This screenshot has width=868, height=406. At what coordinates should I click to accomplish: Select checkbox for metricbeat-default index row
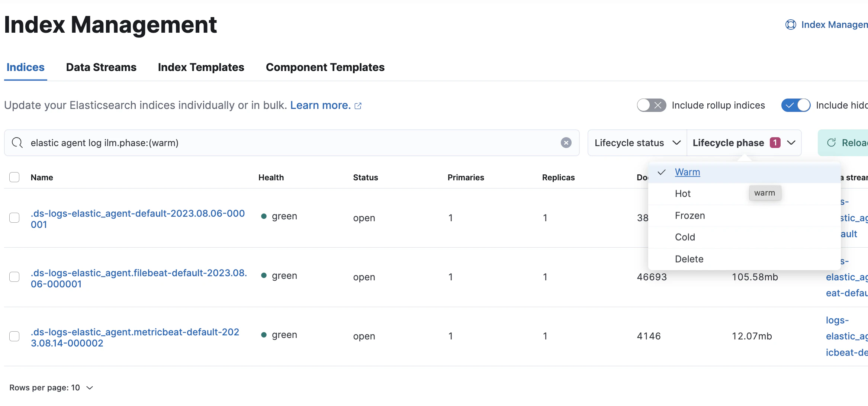click(14, 336)
